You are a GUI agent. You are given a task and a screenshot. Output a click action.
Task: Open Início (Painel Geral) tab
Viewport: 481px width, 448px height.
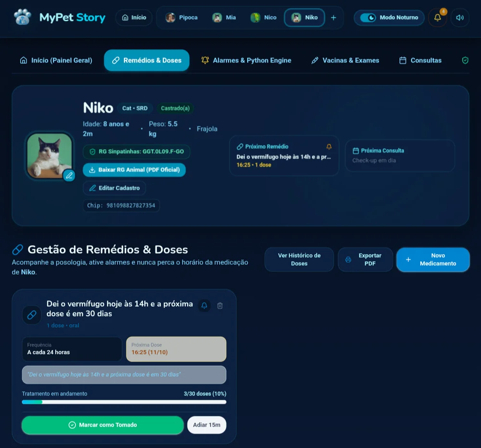[56, 61]
